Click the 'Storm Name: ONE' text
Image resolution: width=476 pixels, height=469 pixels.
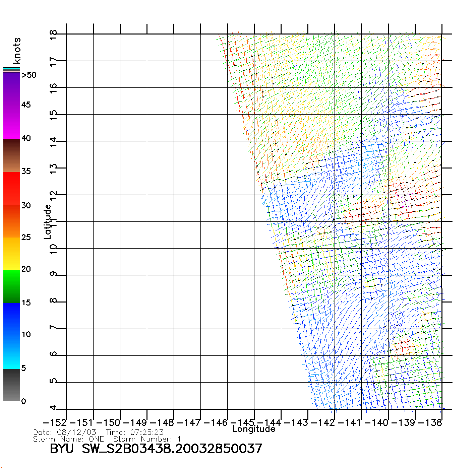click(x=69, y=439)
